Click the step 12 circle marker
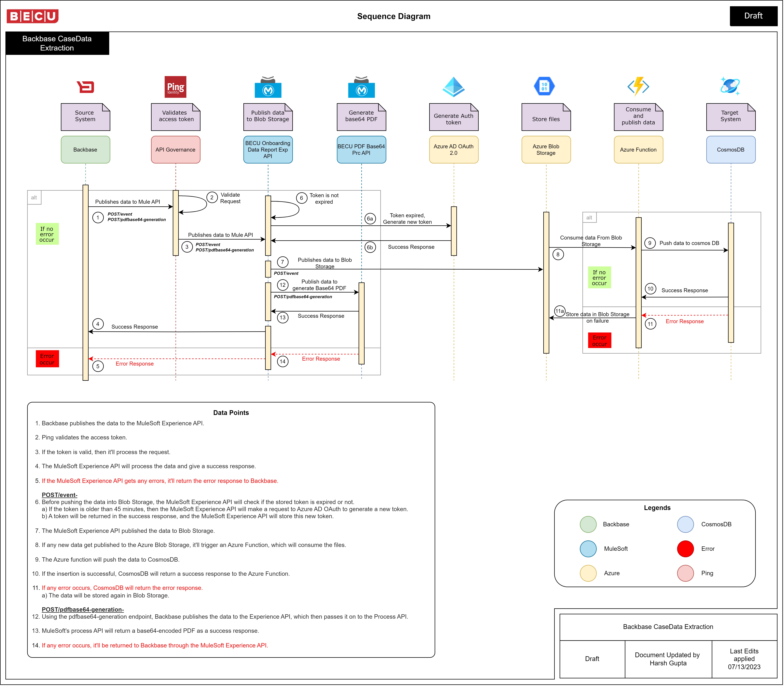This screenshot has height=686, width=784. pyautogui.click(x=283, y=285)
